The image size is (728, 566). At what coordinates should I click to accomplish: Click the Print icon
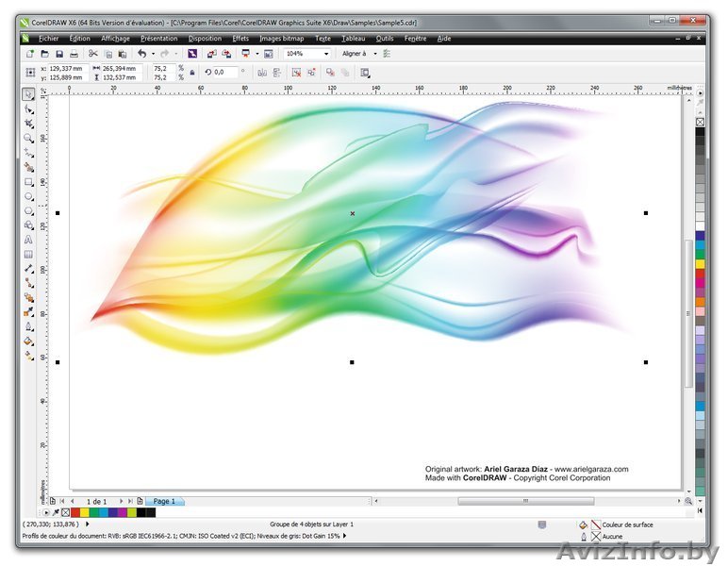(74, 54)
